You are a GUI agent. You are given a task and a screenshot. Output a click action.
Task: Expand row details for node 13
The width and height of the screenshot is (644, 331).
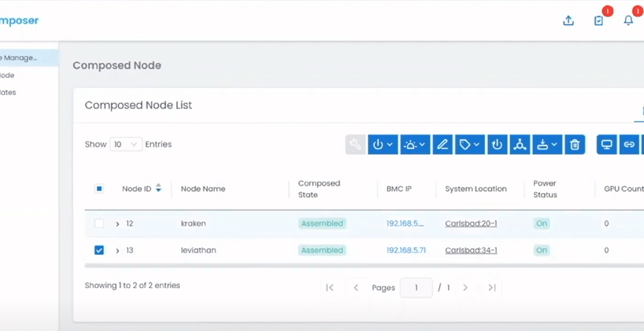click(x=117, y=251)
